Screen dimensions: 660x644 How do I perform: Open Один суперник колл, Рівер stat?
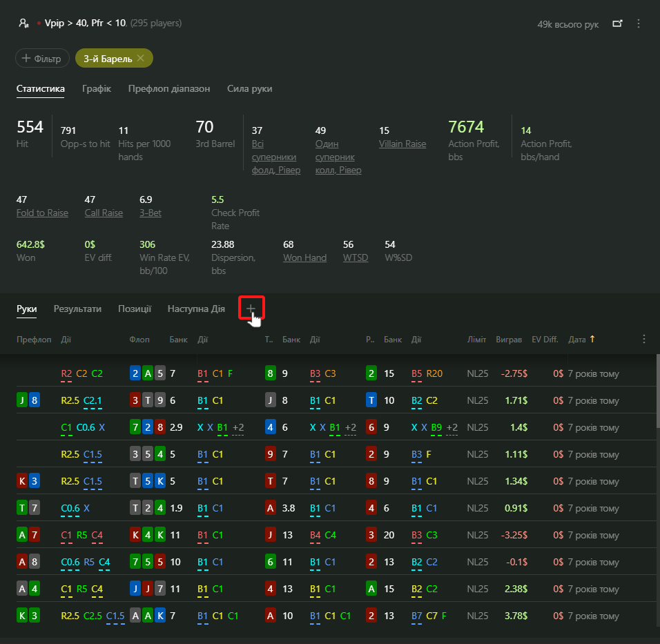(x=338, y=157)
